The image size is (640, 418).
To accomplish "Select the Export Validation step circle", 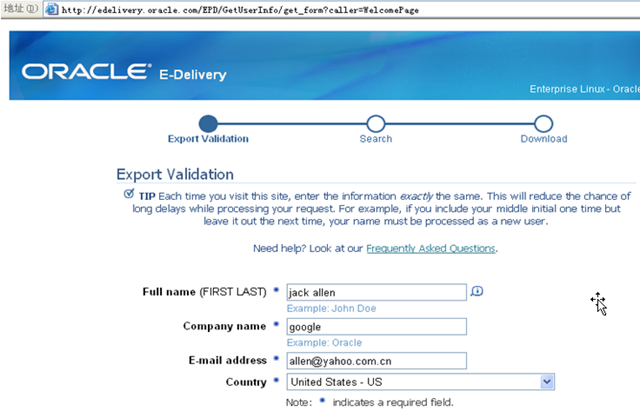I will 208,124.
